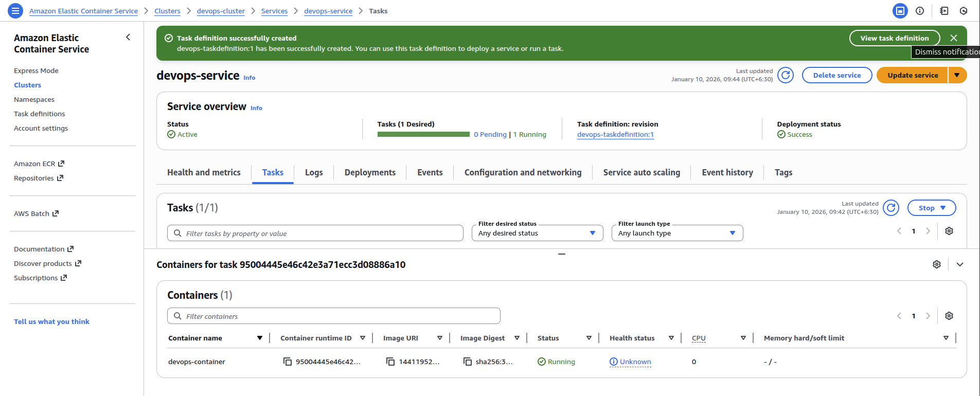Go to previous page of Containers
Viewport: 980px width, 396px height.
tap(899, 316)
